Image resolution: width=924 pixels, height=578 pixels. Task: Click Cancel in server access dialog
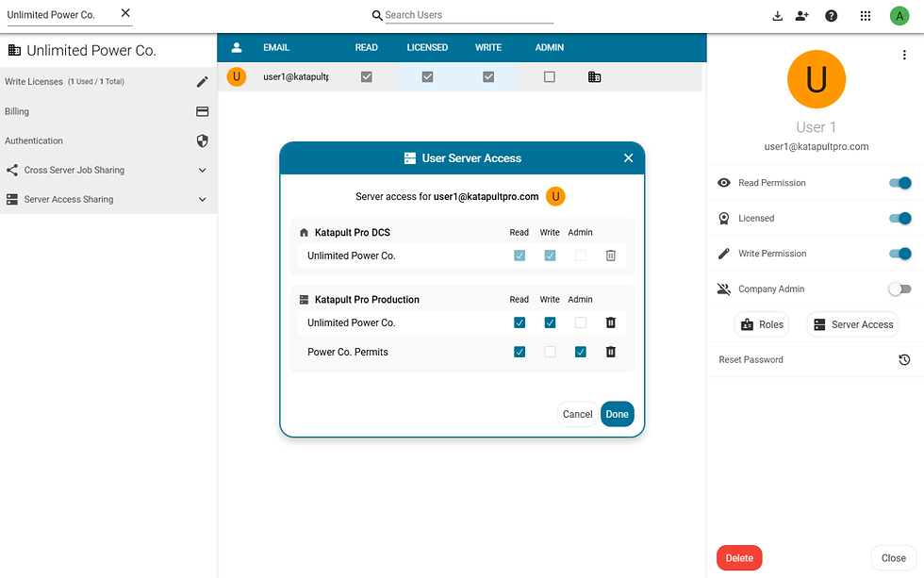(x=577, y=414)
